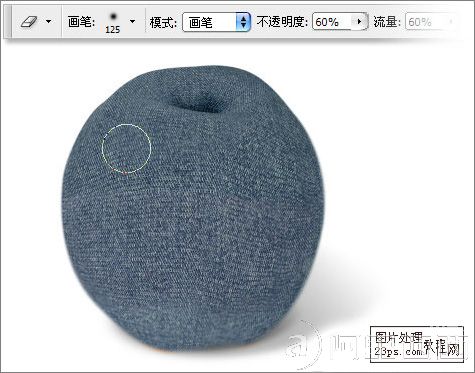The height and width of the screenshot is (373, 475).
Task: Click the 流量 flow field showing 60%
Action: (430, 22)
